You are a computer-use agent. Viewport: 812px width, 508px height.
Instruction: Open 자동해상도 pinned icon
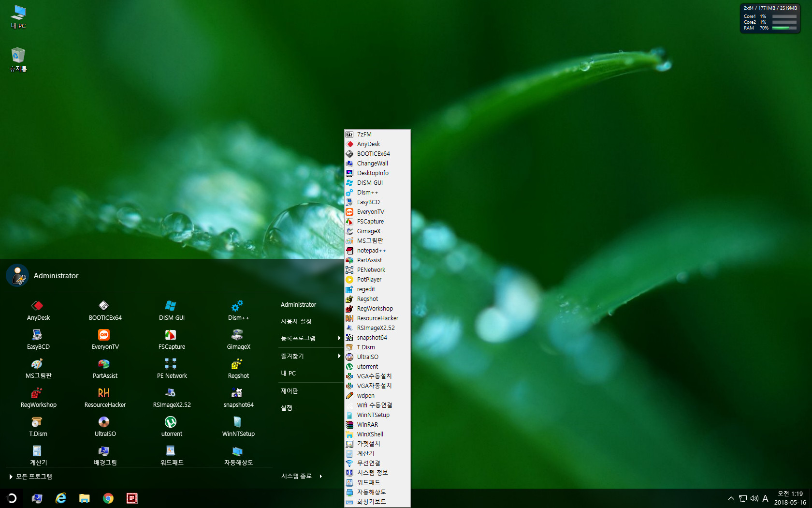tap(238, 455)
